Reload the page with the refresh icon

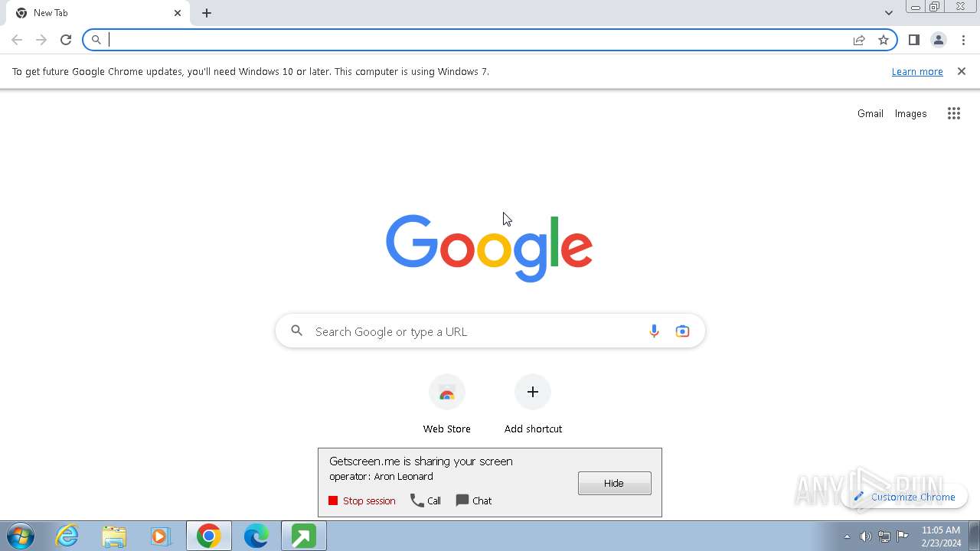(66, 40)
